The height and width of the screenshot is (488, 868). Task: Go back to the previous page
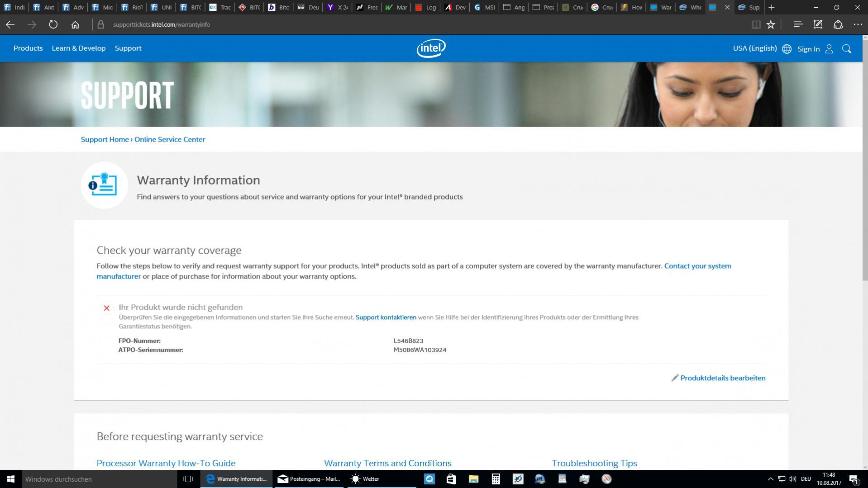pyautogui.click(x=10, y=25)
